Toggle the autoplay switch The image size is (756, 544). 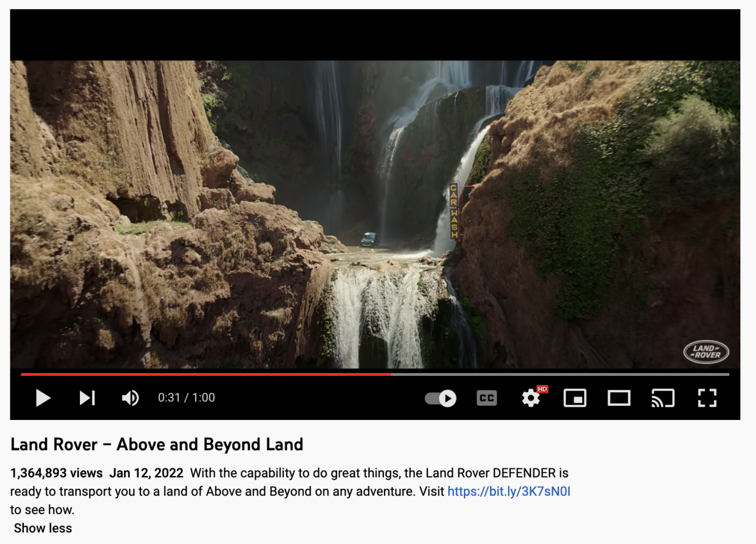441,398
